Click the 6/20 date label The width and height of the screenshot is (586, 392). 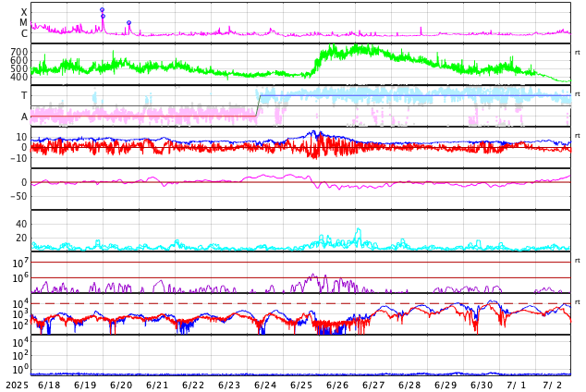point(121,385)
